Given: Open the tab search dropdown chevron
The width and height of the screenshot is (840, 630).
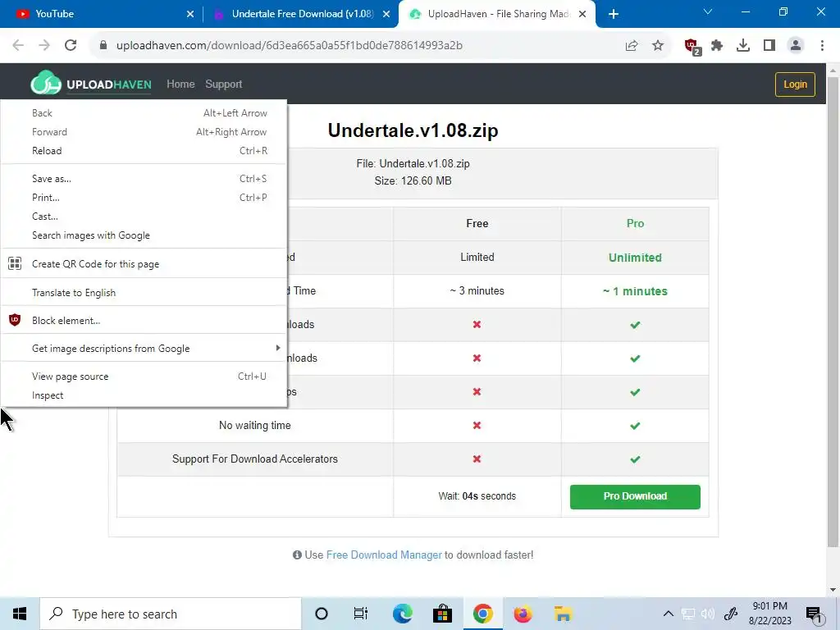Looking at the screenshot, I should [x=708, y=11].
